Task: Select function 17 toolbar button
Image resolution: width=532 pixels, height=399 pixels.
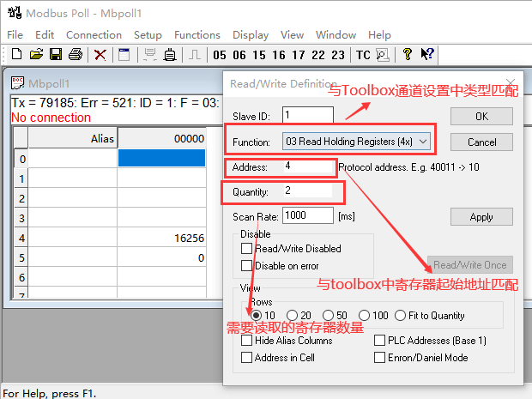Action: click(299, 55)
